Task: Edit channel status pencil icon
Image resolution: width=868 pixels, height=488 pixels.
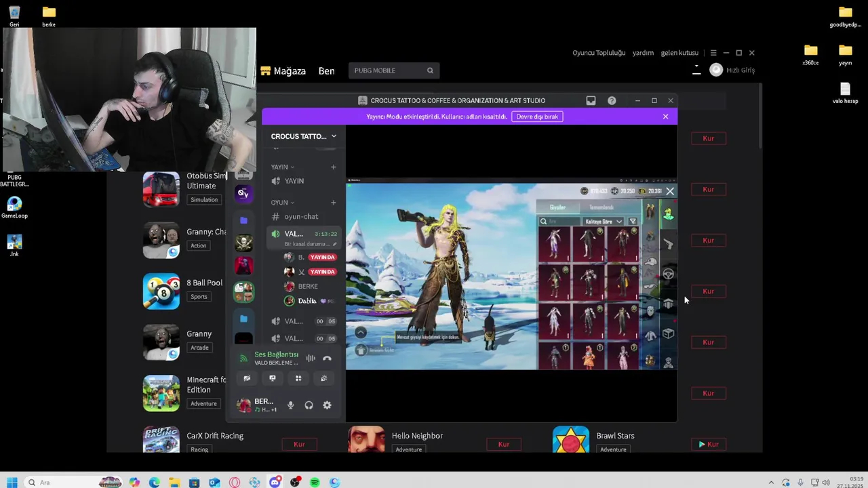Action: click(334, 244)
